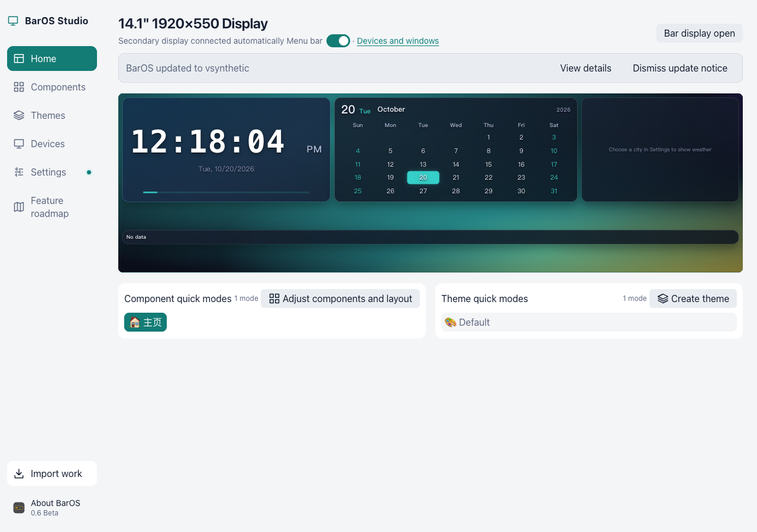Click the clock widget progress bar
Viewport: 757px width, 532px height.
point(226,192)
